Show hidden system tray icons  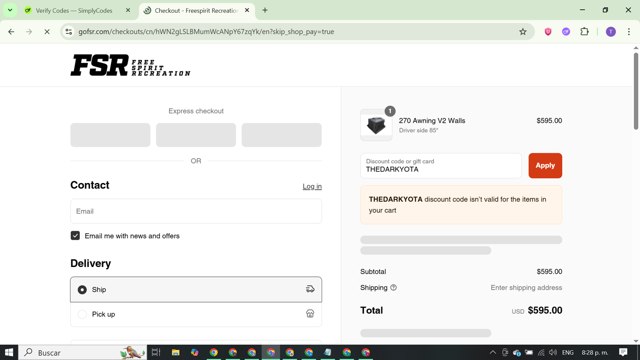[x=493, y=352]
